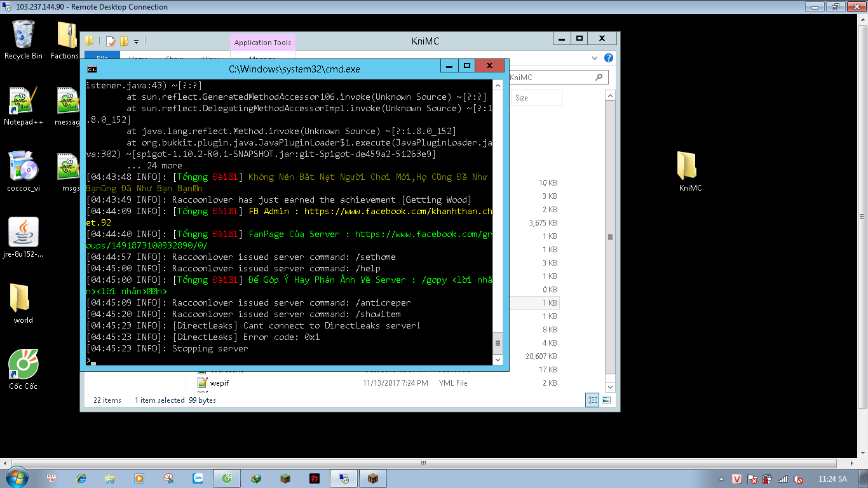The image size is (868, 488).
Task: Click the volume muted icon in system tray
Action: point(799,479)
